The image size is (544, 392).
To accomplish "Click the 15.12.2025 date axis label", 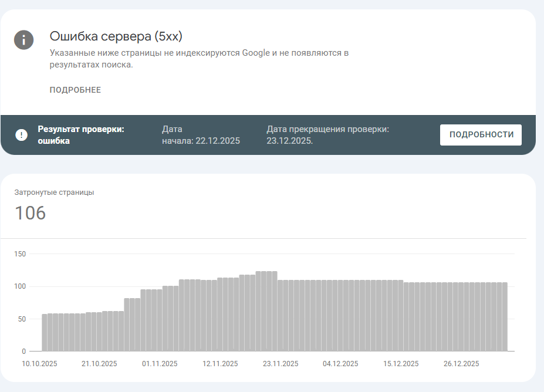I will (x=401, y=364).
